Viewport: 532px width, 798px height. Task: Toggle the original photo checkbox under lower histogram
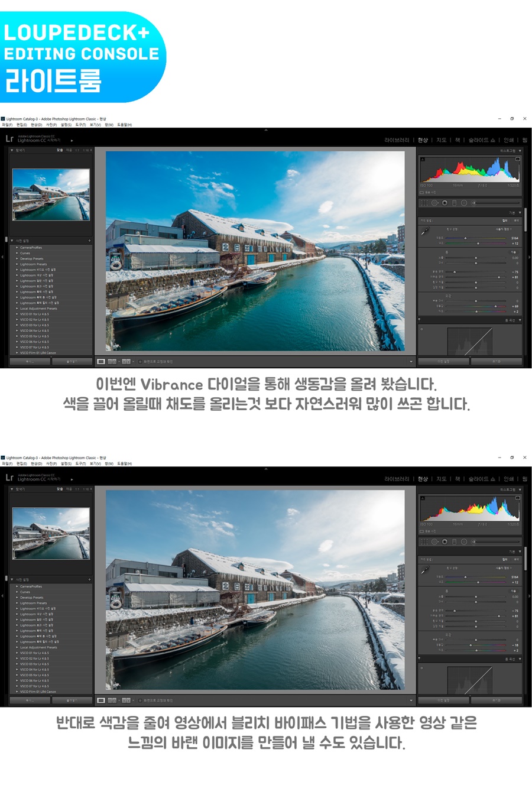[421, 531]
